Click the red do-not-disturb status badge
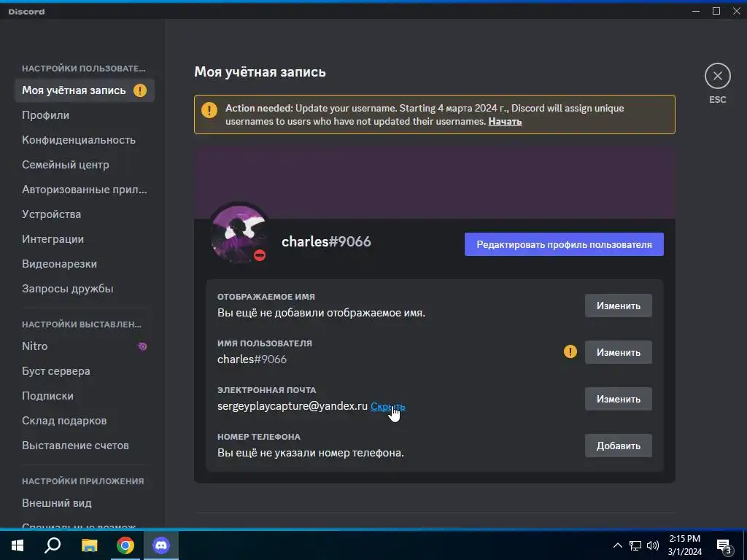The width and height of the screenshot is (747, 560). tap(260, 255)
